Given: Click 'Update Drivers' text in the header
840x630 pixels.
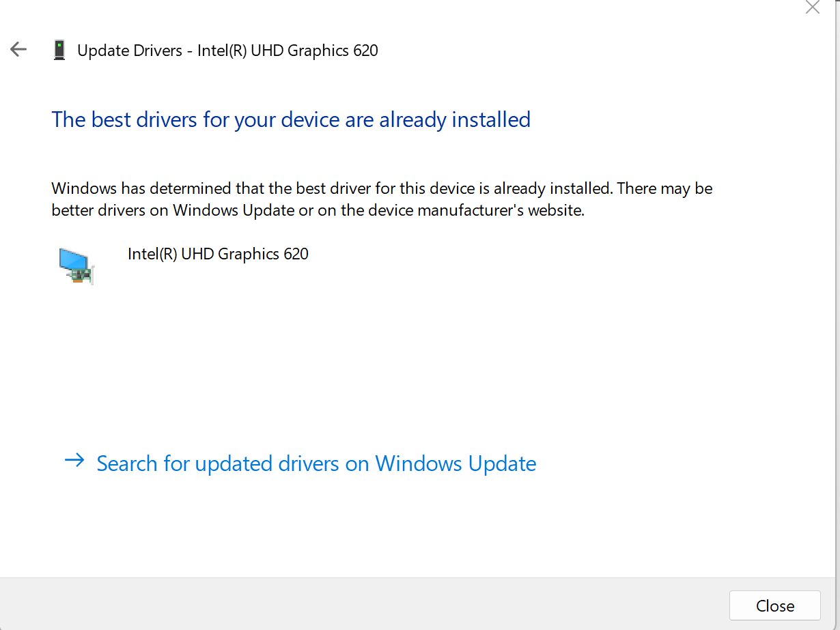Looking at the screenshot, I should click(130, 51).
